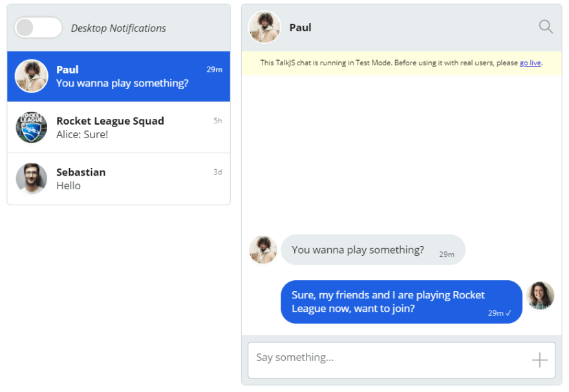The width and height of the screenshot is (569, 392).
Task: Open the Rocket League Squad conversation
Action: click(119, 127)
